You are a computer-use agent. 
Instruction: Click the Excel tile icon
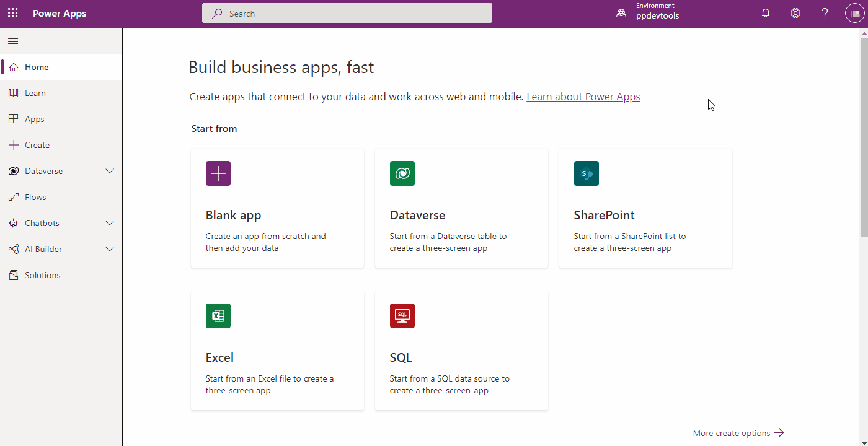(x=218, y=316)
